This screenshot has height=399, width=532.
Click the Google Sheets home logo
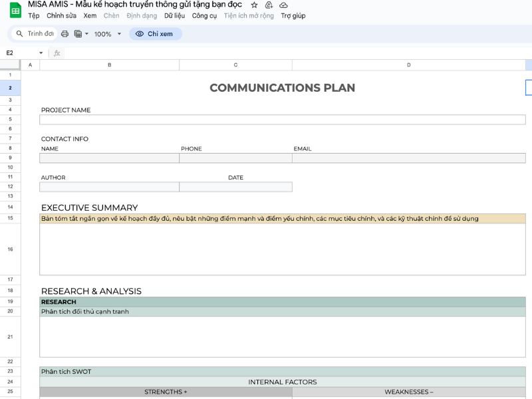point(15,10)
